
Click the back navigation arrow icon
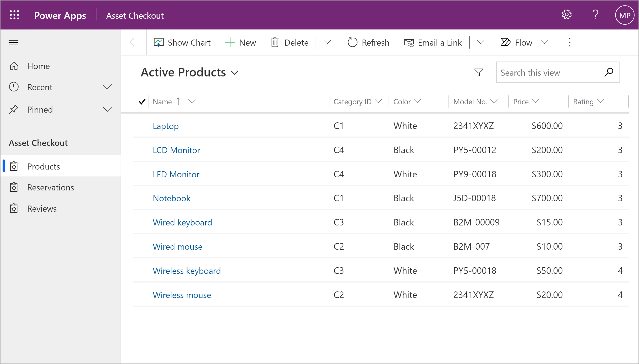pos(134,42)
